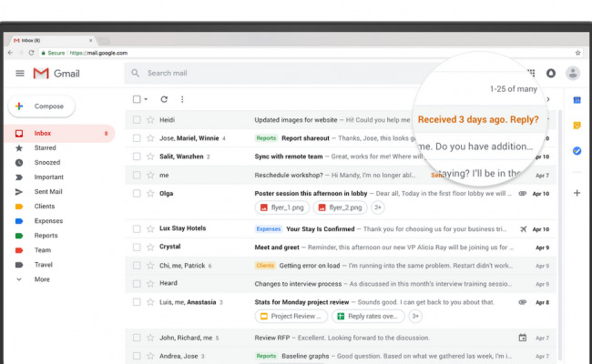The width and height of the screenshot is (592, 364).
Task: Expand the More section in sidebar
Action: pyautogui.click(x=42, y=279)
